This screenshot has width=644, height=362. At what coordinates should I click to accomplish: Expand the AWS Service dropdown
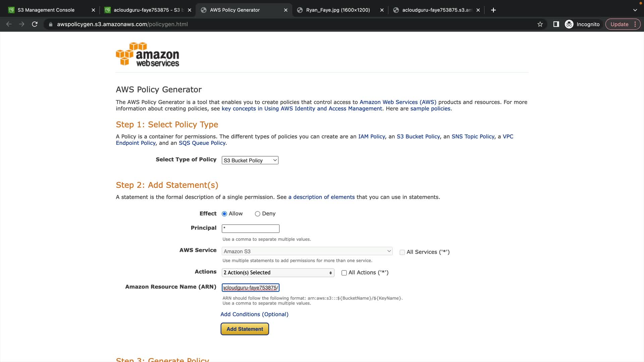click(307, 251)
